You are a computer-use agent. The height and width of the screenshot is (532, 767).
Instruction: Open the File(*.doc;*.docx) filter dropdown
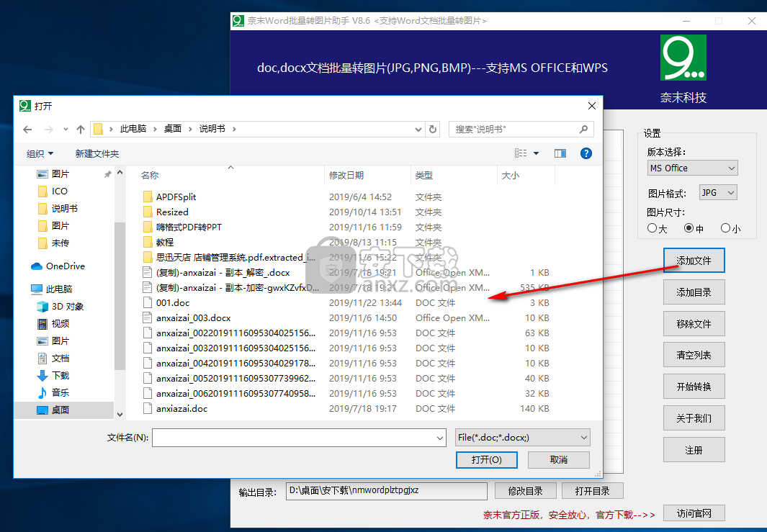click(522, 438)
